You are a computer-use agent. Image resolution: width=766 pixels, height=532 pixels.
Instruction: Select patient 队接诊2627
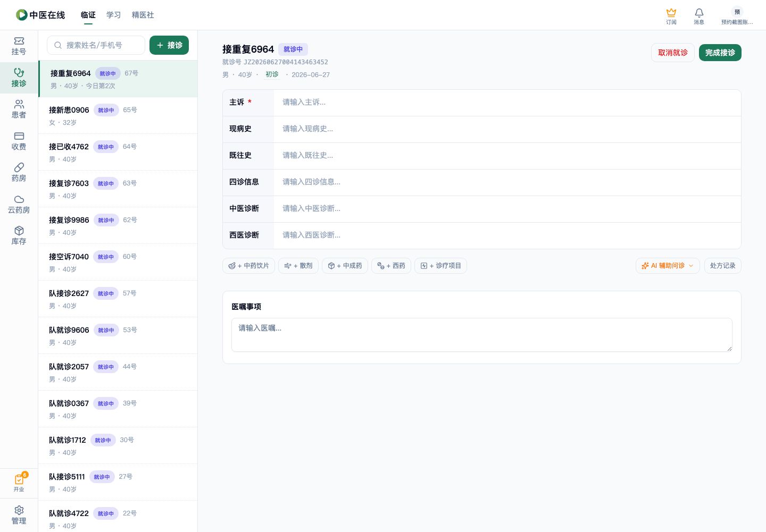(118, 299)
